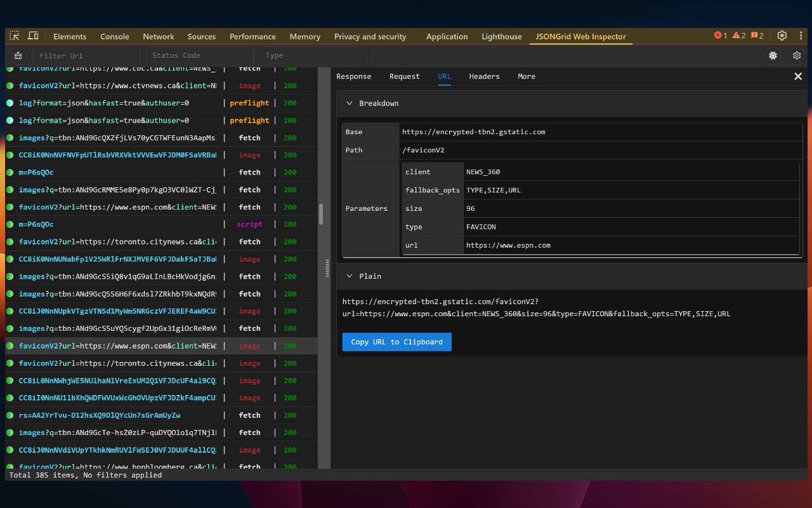Click the request list vertical scrollbar thumb
This screenshot has width=812, height=508.
click(x=321, y=214)
